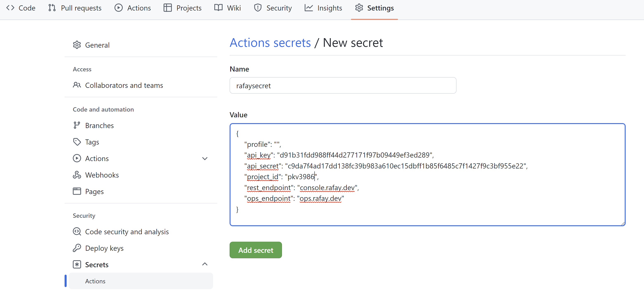Viewport: 644px width, 292px height.
Task: Click the Code tab icon
Action: click(10, 8)
